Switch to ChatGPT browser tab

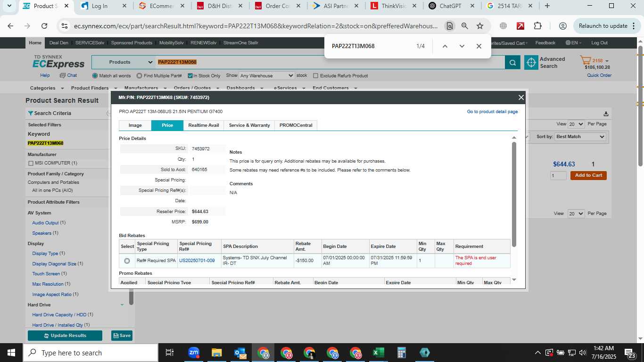point(451,6)
